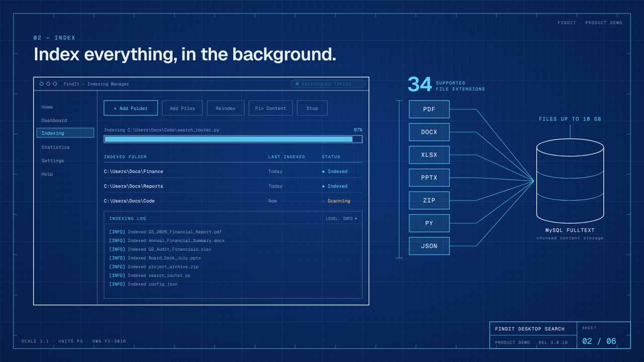
Task: Open the Level: INFO log dropdown
Action: click(x=342, y=219)
